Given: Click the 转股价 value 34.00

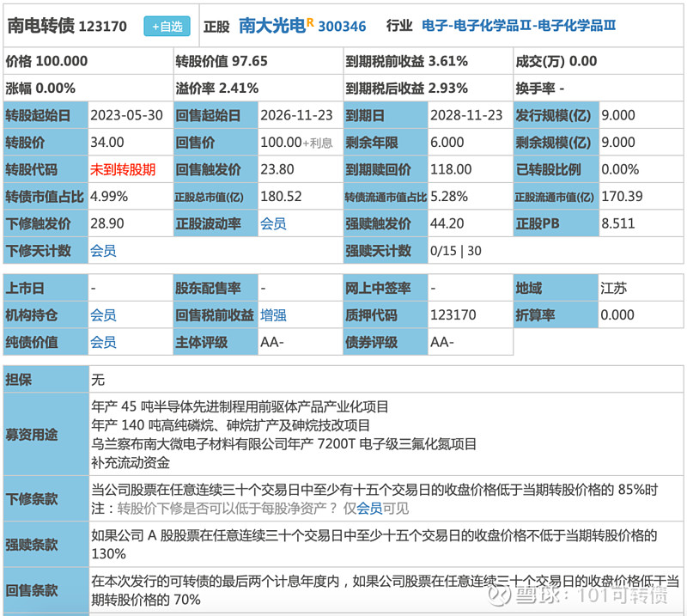Looking at the screenshot, I should (107, 143).
